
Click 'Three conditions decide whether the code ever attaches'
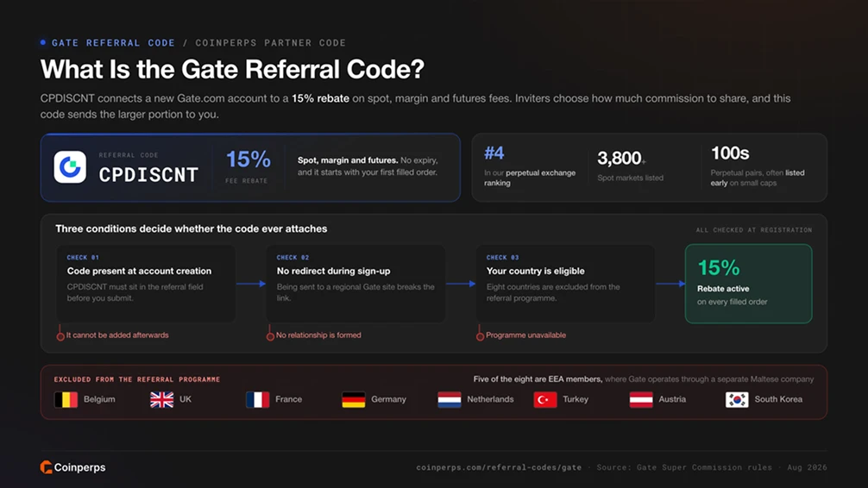pyautogui.click(x=191, y=228)
